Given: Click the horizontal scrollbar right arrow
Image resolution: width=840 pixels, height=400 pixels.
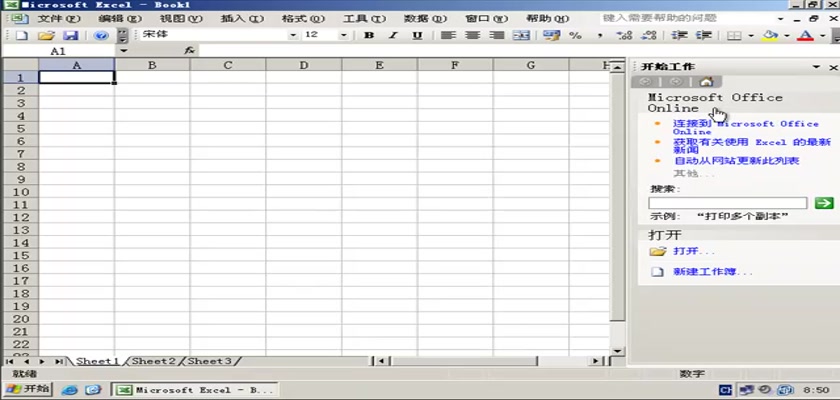Looking at the screenshot, I should [595, 361].
